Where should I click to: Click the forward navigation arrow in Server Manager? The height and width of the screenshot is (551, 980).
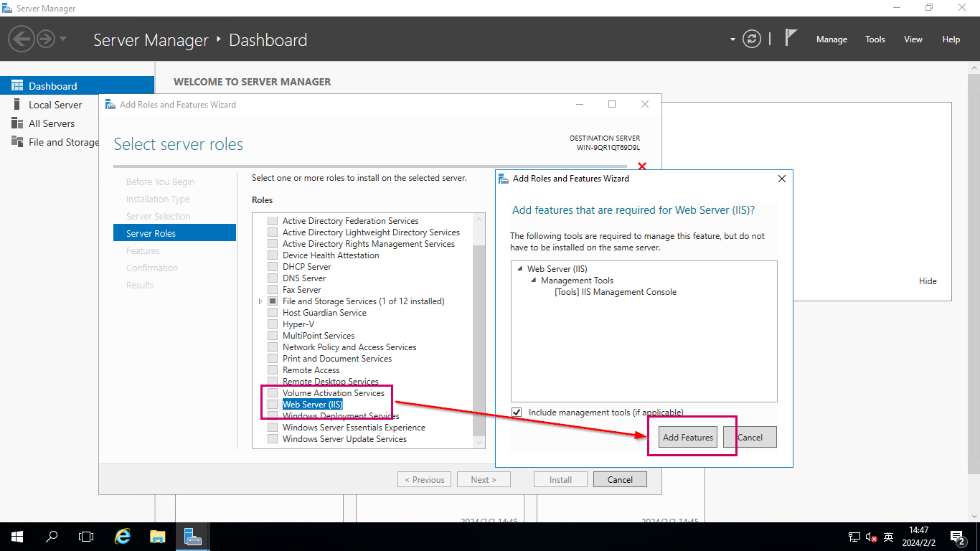(46, 38)
